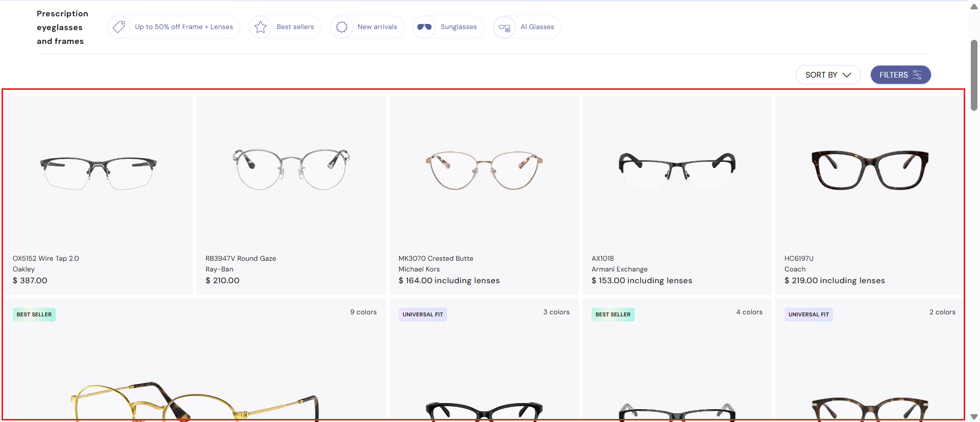Click the scrollbar down arrow
This screenshot has height=422, width=980.
pos(974,416)
